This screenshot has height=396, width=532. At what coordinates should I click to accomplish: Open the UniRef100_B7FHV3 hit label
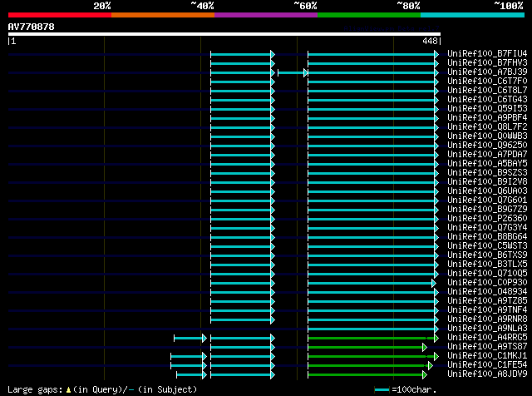coord(487,63)
